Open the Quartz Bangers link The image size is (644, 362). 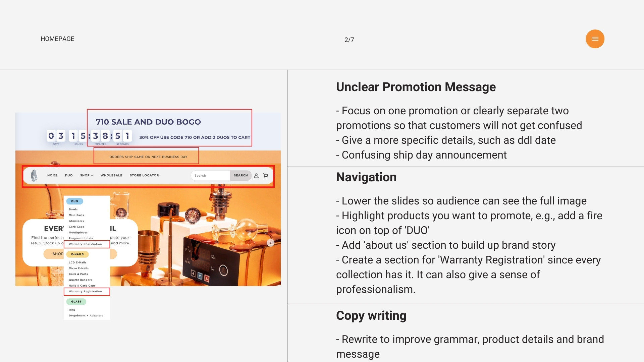80,280
